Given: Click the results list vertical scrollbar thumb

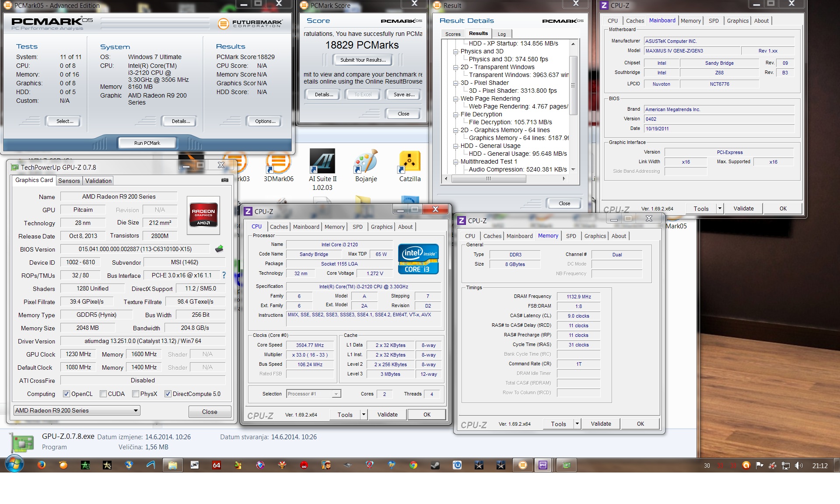Looking at the screenshot, I should (x=573, y=85).
